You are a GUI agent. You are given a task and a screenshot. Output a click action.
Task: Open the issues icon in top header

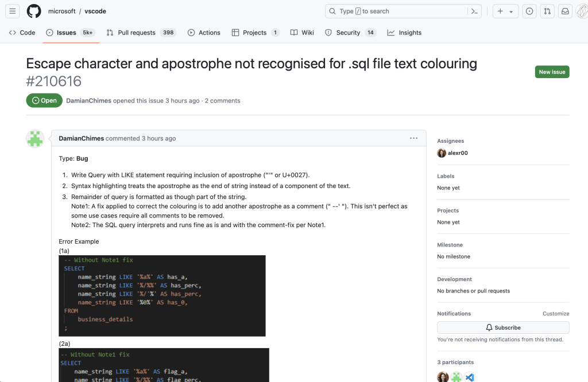[529, 11]
